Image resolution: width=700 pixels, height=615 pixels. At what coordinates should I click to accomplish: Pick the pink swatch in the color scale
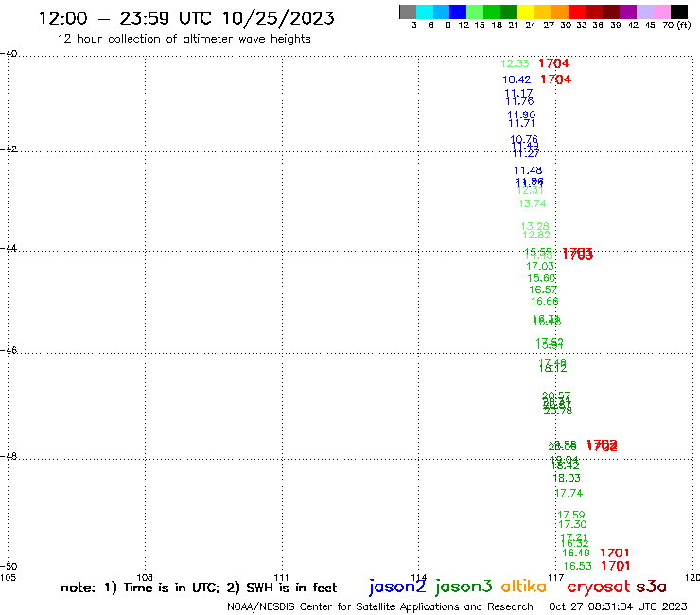coord(661,11)
